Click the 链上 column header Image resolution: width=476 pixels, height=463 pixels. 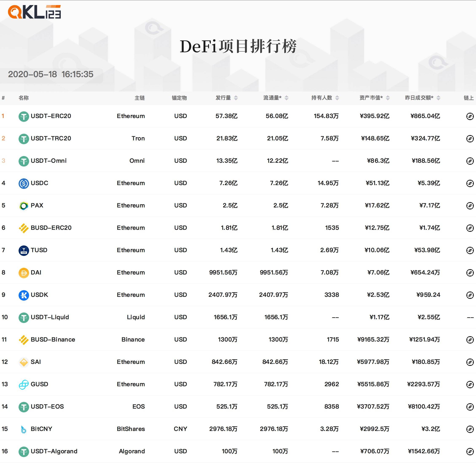[469, 98]
